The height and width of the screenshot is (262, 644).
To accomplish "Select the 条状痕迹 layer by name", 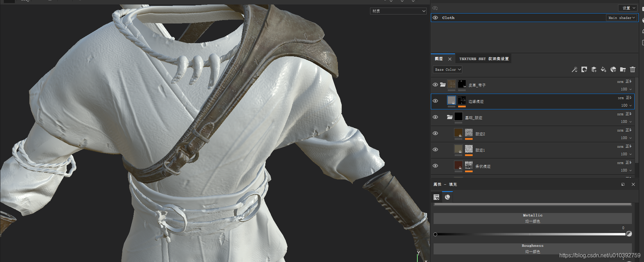I will click(x=483, y=166).
